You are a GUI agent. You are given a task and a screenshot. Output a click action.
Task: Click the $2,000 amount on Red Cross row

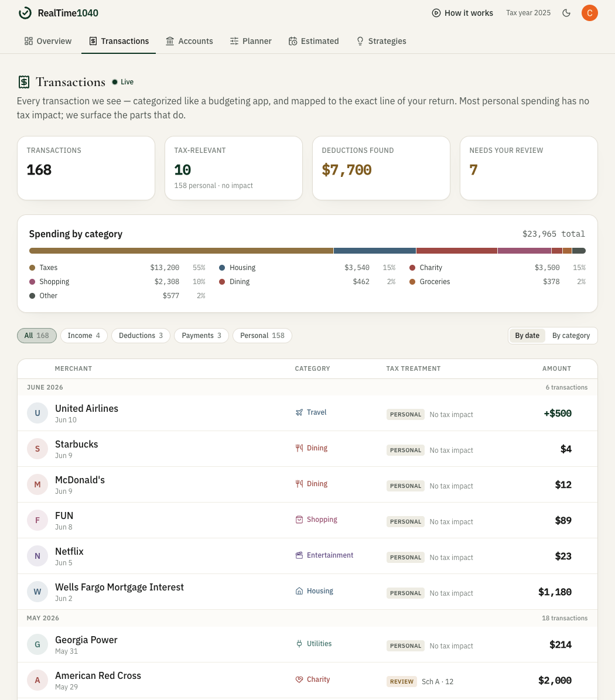(x=555, y=680)
